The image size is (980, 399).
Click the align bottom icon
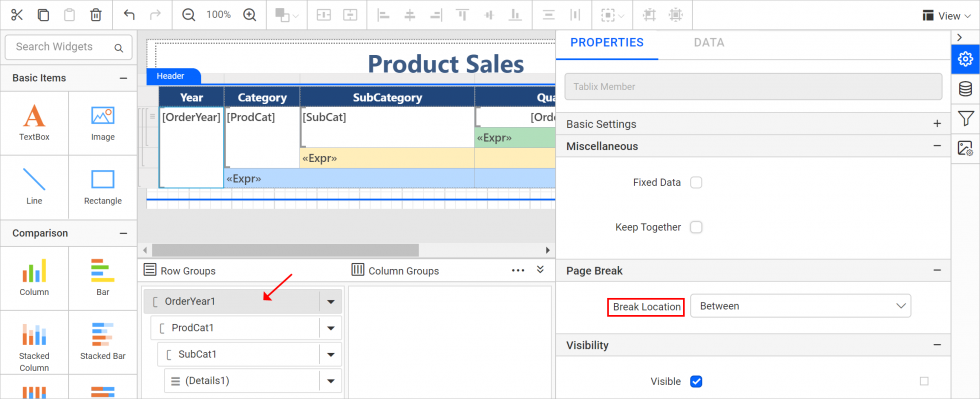(515, 14)
